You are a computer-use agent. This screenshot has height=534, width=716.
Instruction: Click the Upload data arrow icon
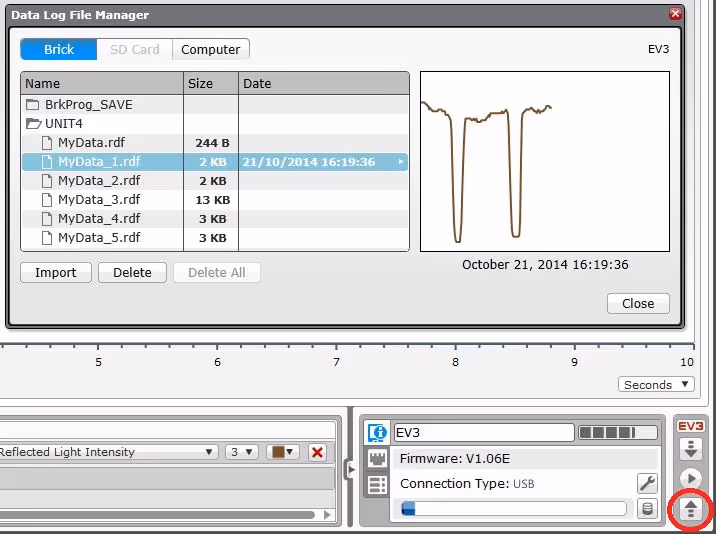[691, 508]
